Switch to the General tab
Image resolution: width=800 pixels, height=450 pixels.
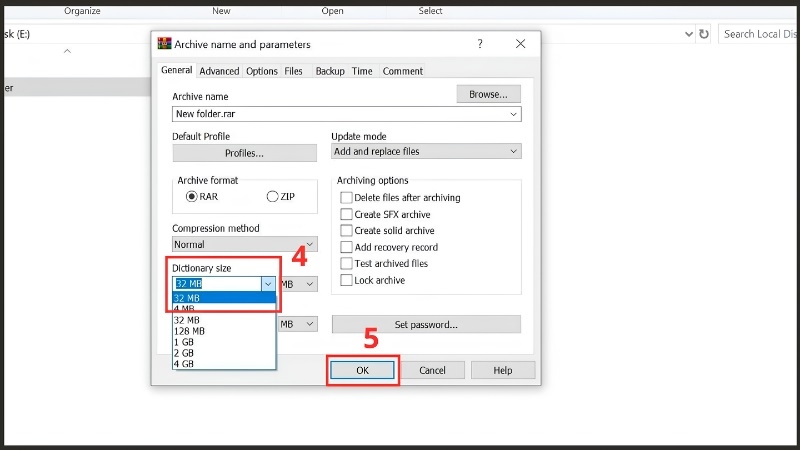point(177,70)
